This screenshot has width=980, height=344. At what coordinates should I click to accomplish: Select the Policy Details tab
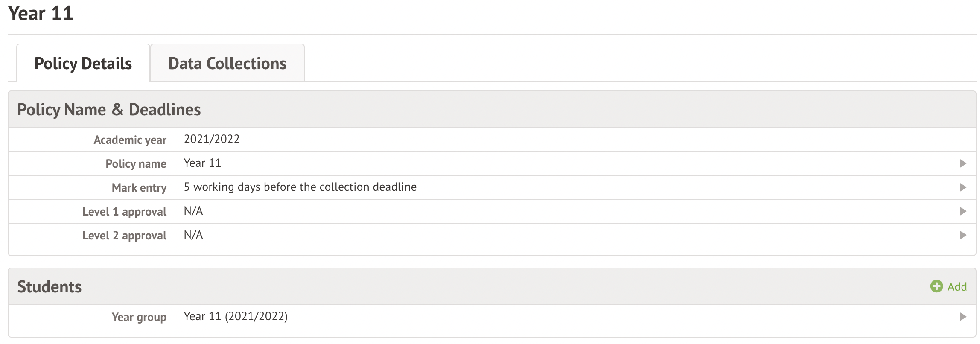pos(83,64)
